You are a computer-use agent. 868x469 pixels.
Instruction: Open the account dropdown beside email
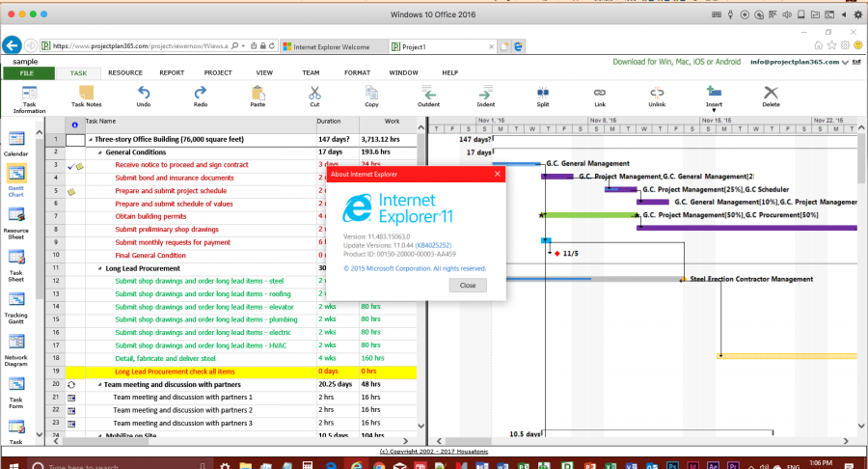(845, 63)
